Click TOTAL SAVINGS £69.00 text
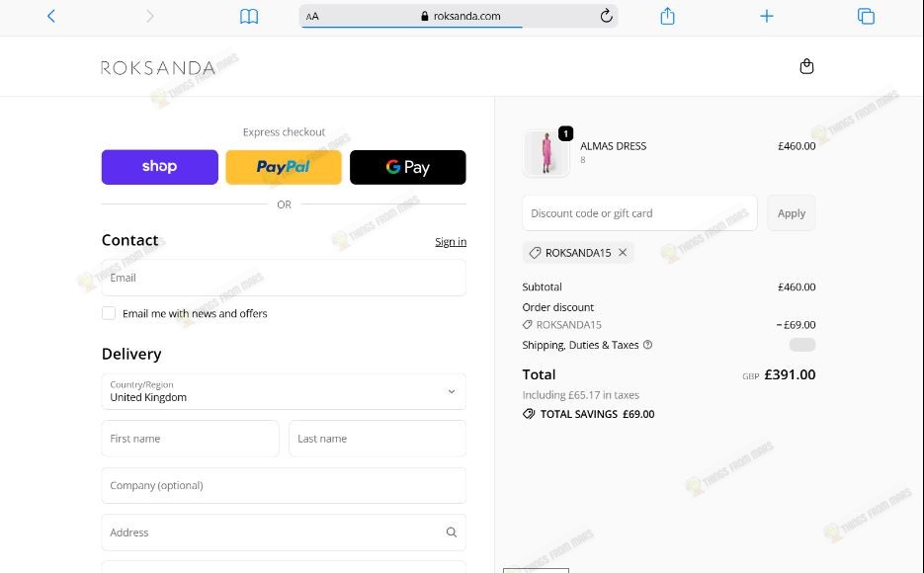 [x=597, y=414]
